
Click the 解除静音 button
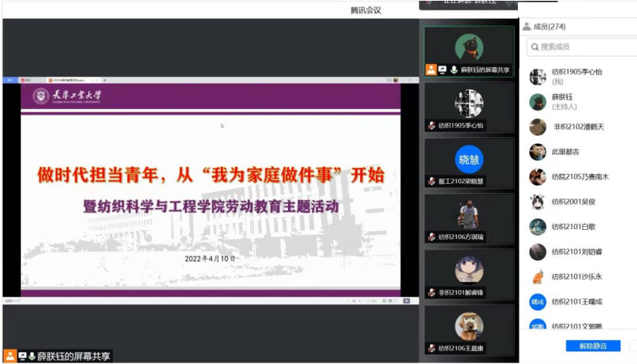click(593, 346)
